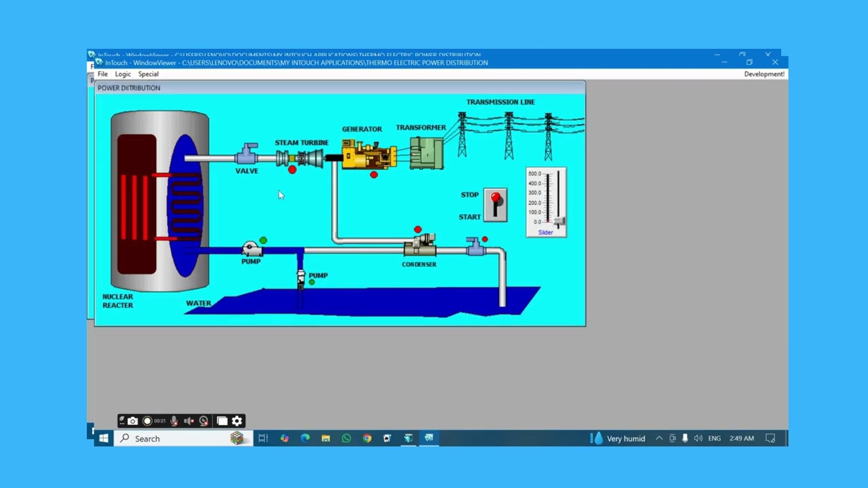Open the Windows Start menu

(104, 439)
